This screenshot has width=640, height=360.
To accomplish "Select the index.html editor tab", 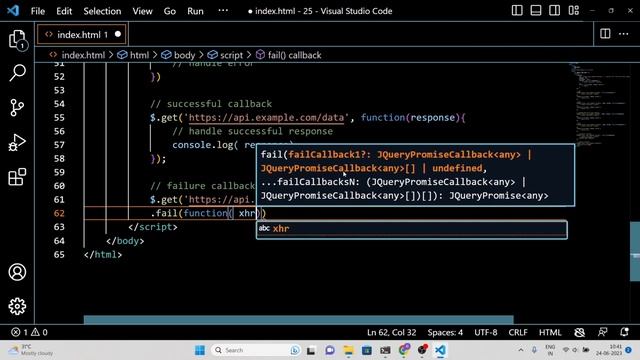I will (82, 34).
